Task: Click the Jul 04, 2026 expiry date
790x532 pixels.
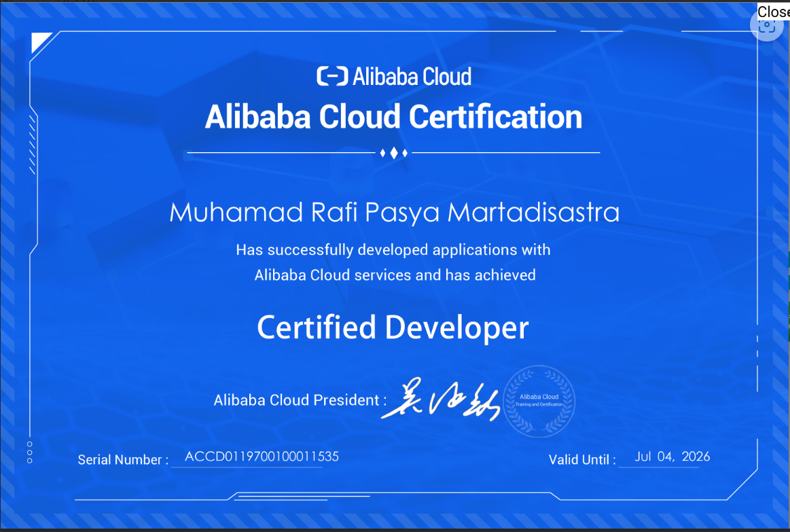Action: (672, 457)
